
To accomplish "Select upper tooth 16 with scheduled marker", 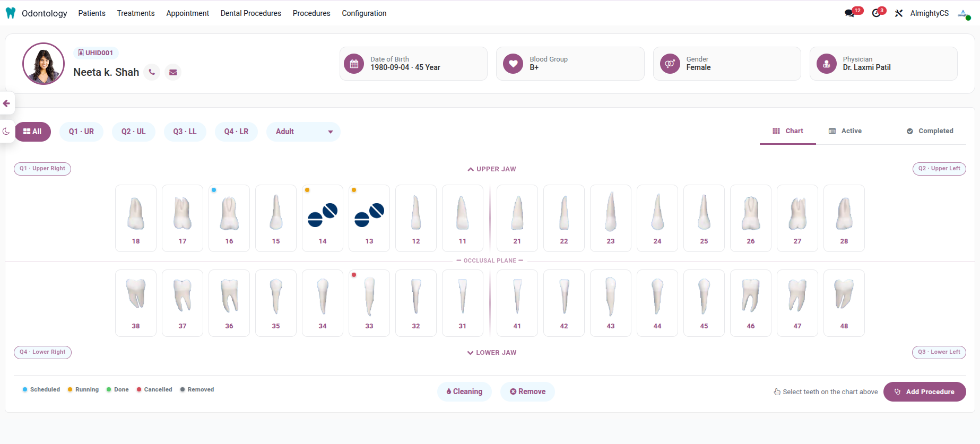I will click(x=229, y=218).
